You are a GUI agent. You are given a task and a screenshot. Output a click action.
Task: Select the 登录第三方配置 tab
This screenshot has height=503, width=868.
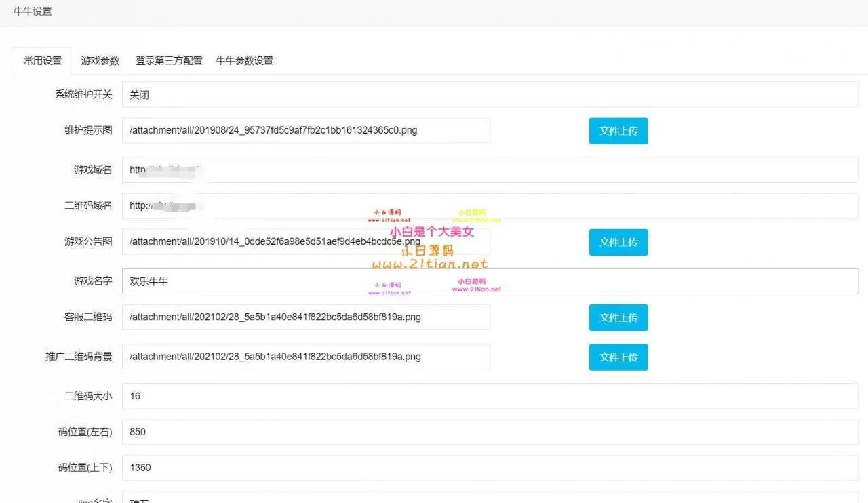pyautogui.click(x=169, y=61)
